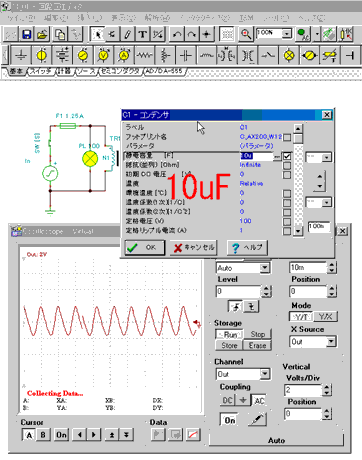Image resolution: width=362 pixels, height=460 pixels.
Task: Pick the Capacitor component icon
Action: tap(186, 56)
